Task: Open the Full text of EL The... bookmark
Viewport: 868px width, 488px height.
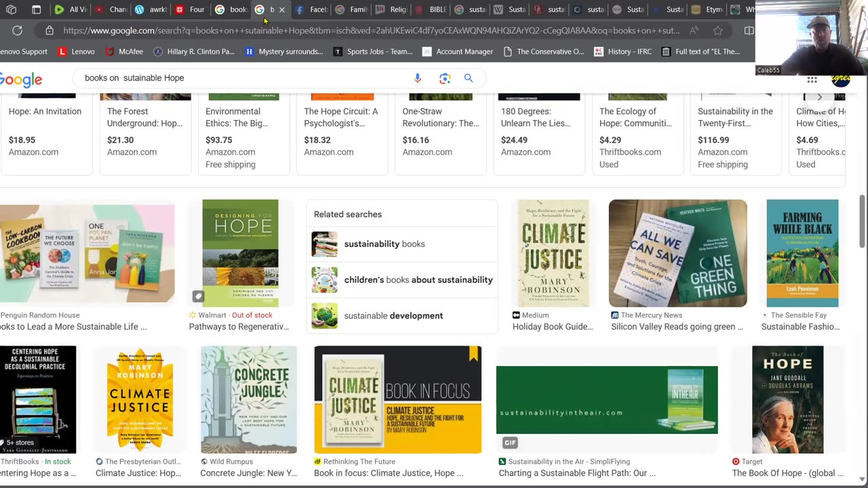Action: pyautogui.click(x=701, y=52)
